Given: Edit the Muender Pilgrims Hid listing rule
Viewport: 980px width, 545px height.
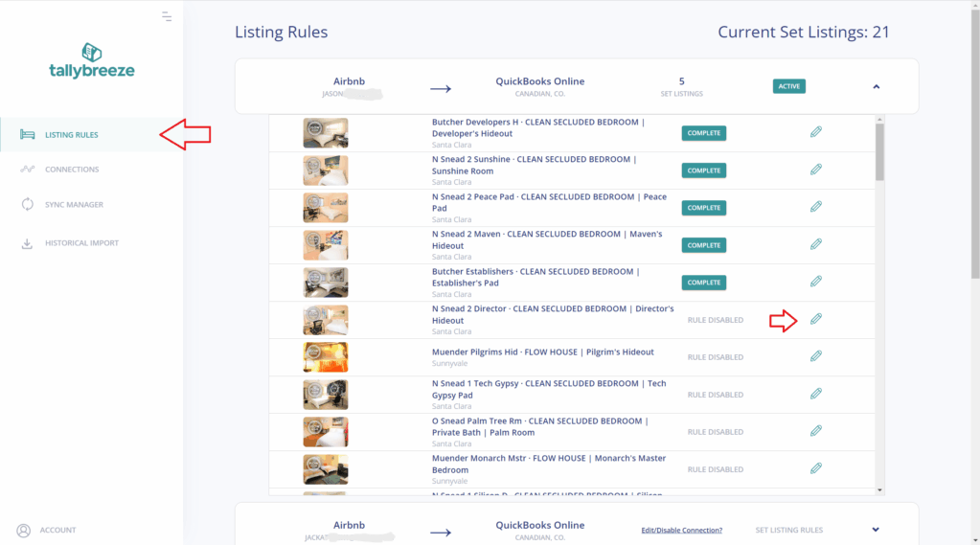Looking at the screenshot, I should click(815, 356).
